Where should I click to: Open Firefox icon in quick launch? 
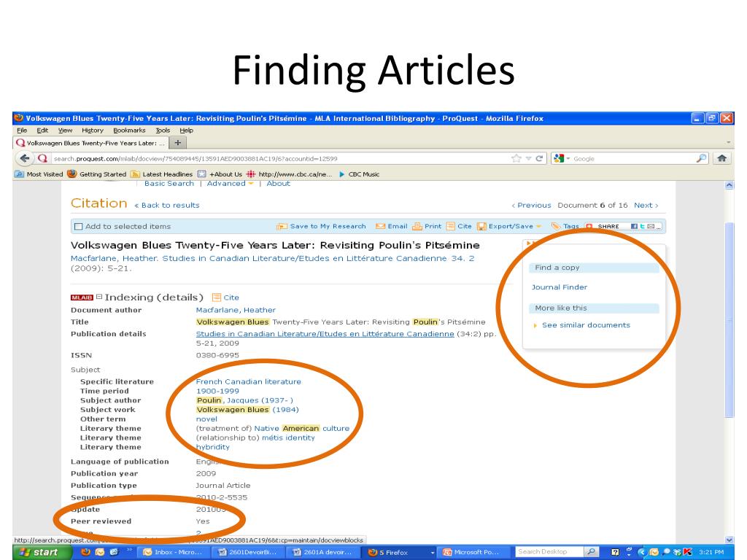click(85, 552)
